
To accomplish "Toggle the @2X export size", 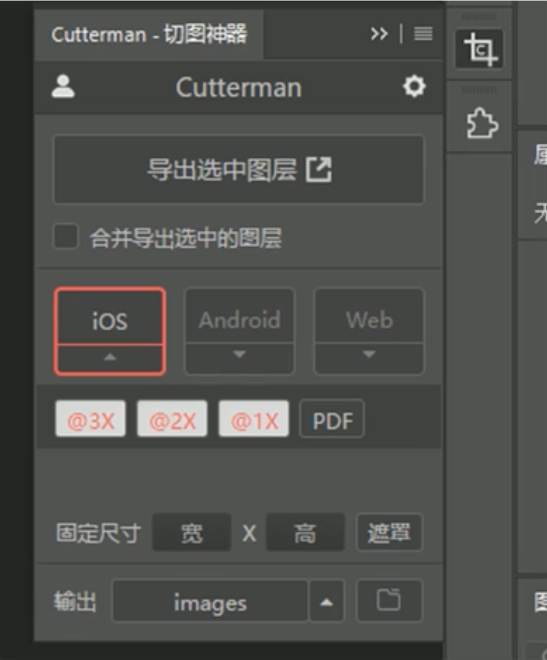I will click(172, 419).
